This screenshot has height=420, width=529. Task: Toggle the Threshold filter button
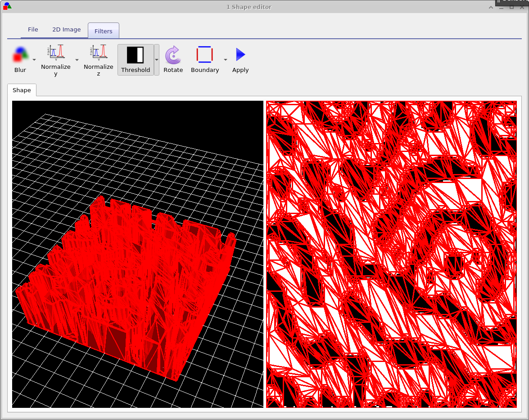[x=136, y=60]
